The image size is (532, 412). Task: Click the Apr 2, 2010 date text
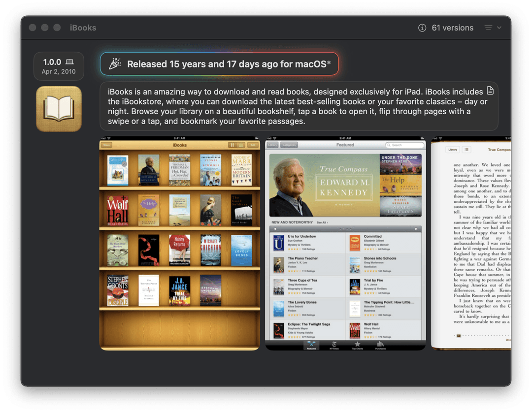point(59,71)
